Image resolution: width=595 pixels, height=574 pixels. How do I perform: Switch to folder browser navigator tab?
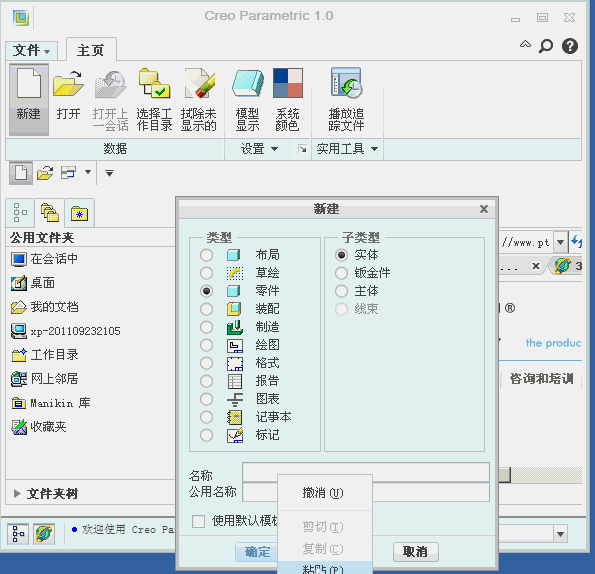(50, 212)
